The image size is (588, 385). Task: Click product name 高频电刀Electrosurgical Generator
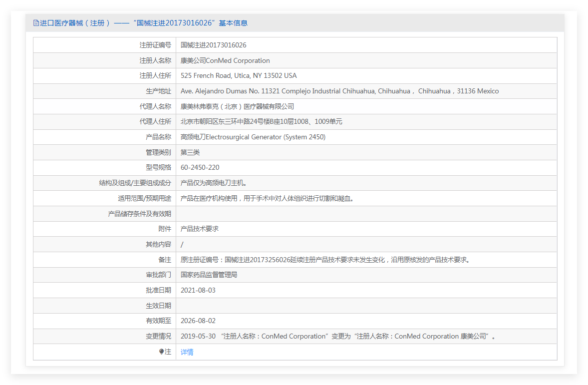pyautogui.click(x=253, y=137)
